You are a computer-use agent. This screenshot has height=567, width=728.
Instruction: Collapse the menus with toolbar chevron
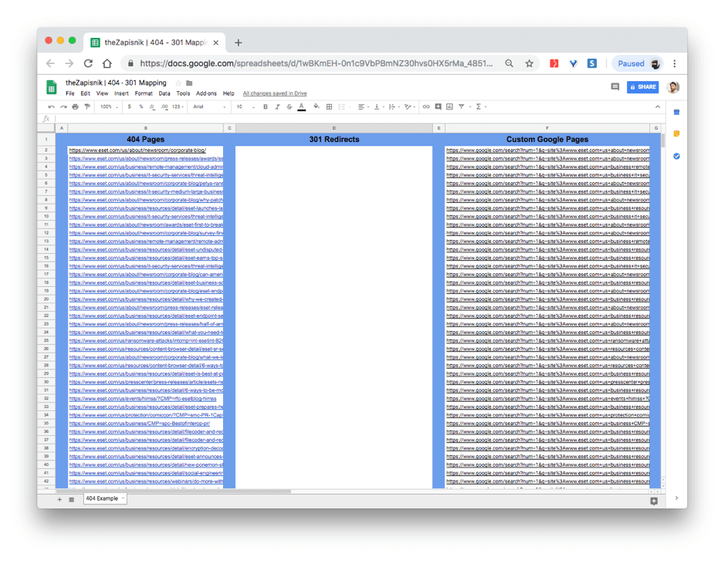pyautogui.click(x=658, y=106)
